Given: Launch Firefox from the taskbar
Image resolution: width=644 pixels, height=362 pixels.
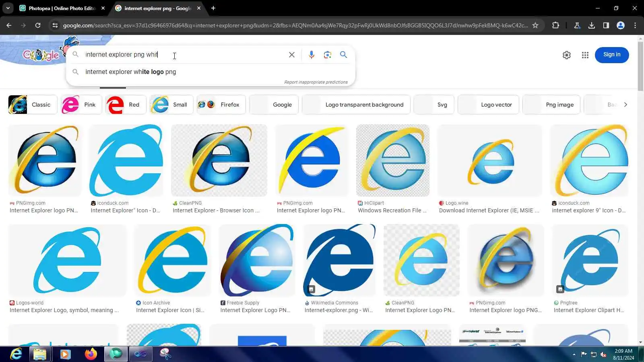Looking at the screenshot, I should (91, 354).
